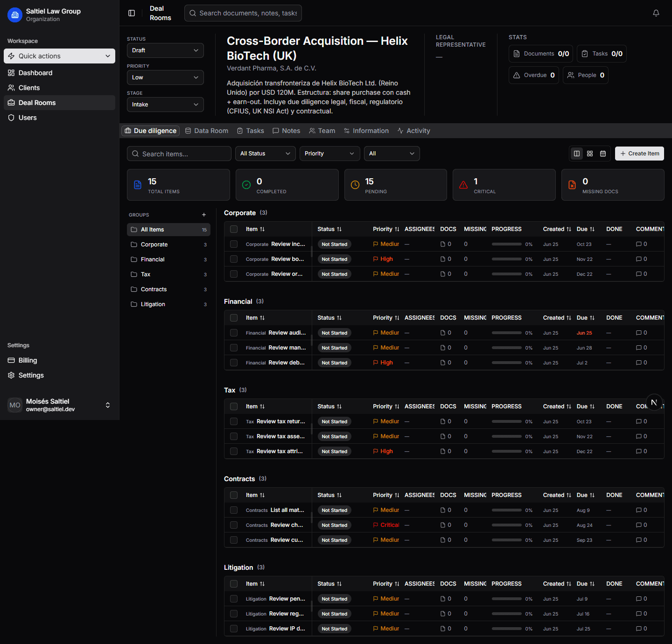This screenshot has height=644, width=672.
Task: Open Users in sidebar
Action: tap(59, 118)
